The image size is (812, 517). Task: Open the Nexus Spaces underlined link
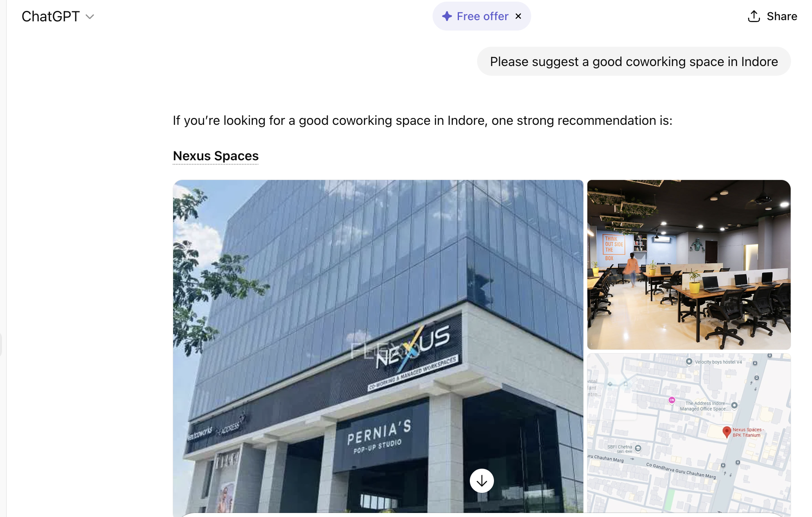(x=216, y=156)
